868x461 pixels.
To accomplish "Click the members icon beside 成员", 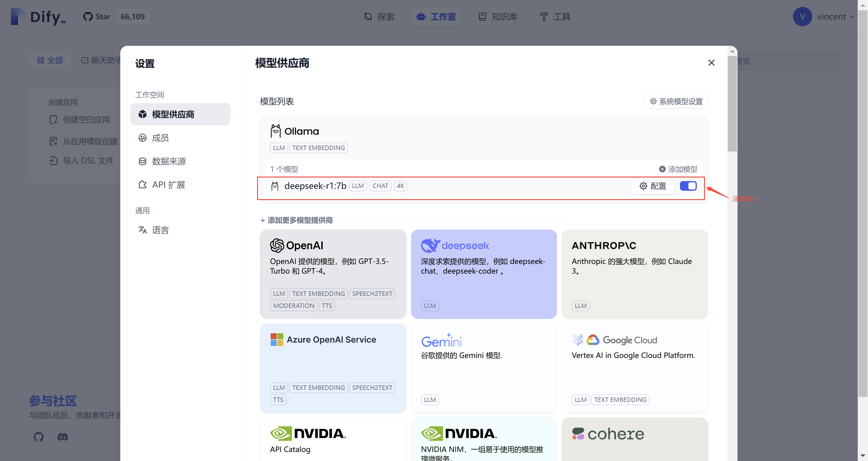I will [143, 137].
